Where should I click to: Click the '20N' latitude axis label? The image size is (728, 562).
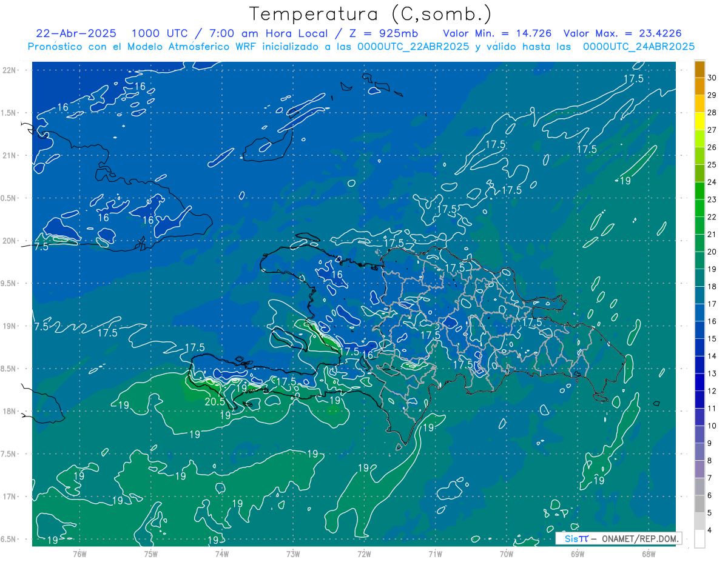(10, 241)
